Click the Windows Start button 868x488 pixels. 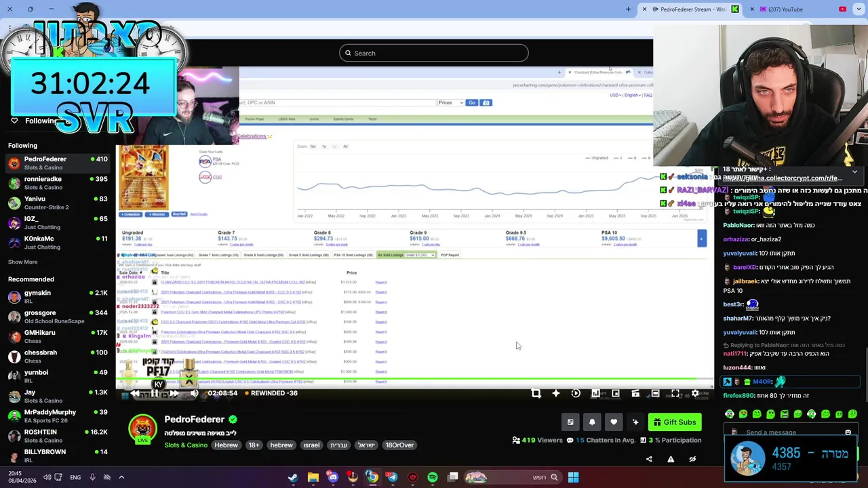573,477
